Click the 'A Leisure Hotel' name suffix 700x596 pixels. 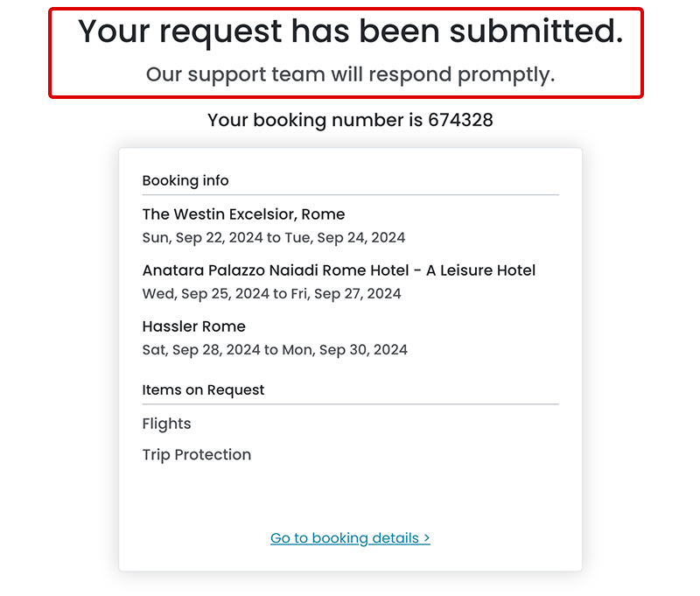480,270
